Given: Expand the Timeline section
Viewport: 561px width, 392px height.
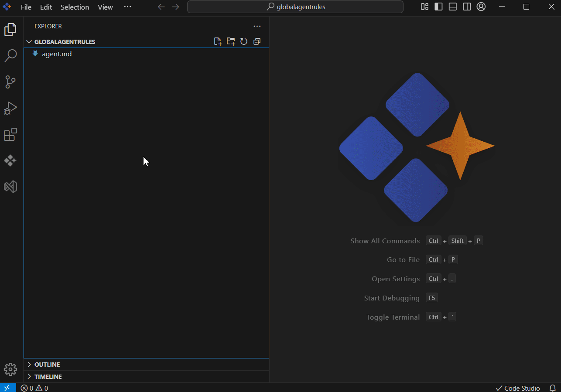Looking at the screenshot, I should point(48,377).
